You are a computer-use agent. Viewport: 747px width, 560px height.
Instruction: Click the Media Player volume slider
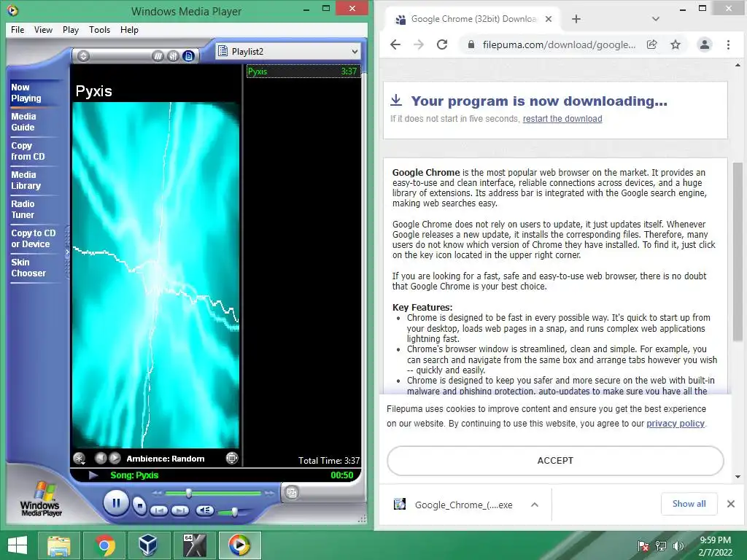pyautogui.click(x=234, y=513)
